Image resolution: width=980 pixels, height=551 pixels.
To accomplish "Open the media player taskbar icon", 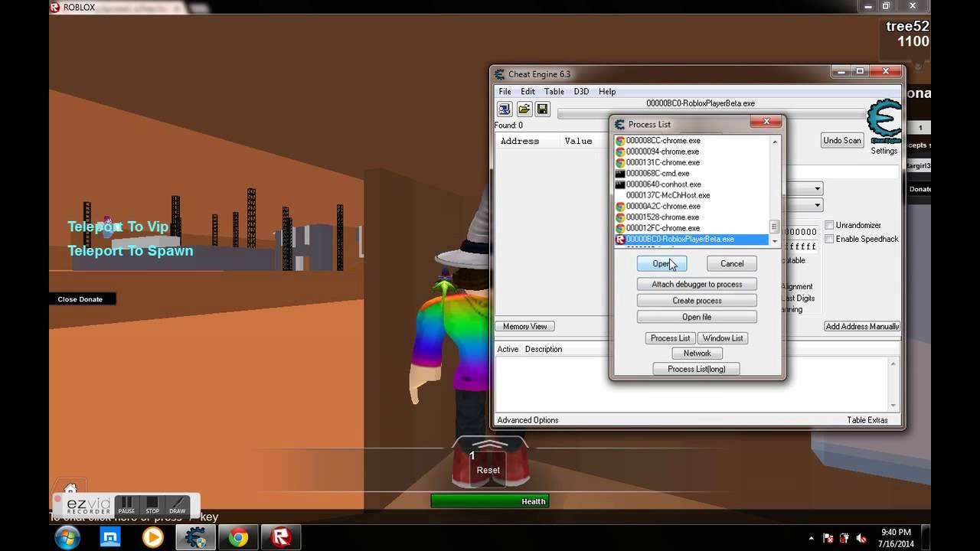I will 153,537.
